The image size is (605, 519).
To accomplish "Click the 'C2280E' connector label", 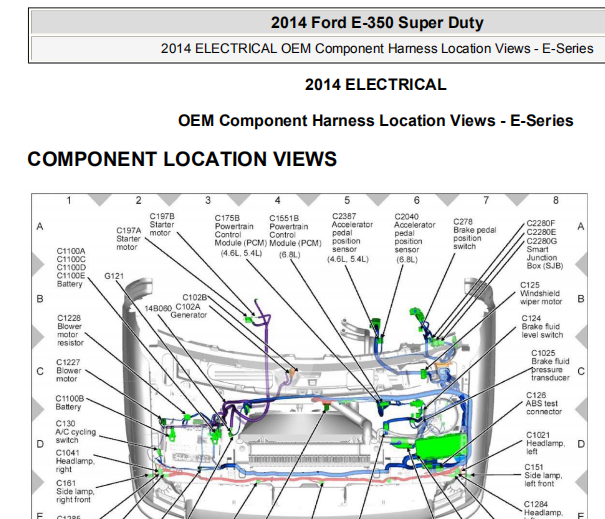I will [541, 232].
